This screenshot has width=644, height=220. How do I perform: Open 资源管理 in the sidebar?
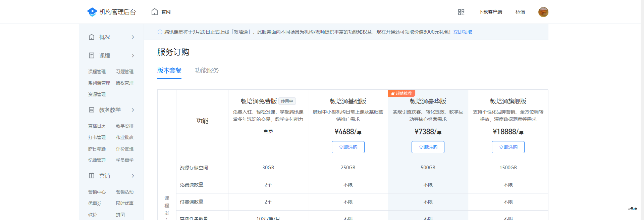point(97,94)
